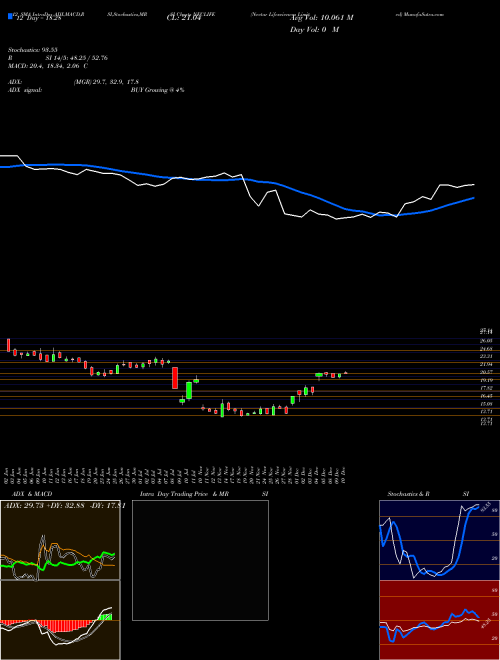Select the 'ADX: 29.73 +DY: 32.88' header
500x660 pixels.
tap(43, 506)
